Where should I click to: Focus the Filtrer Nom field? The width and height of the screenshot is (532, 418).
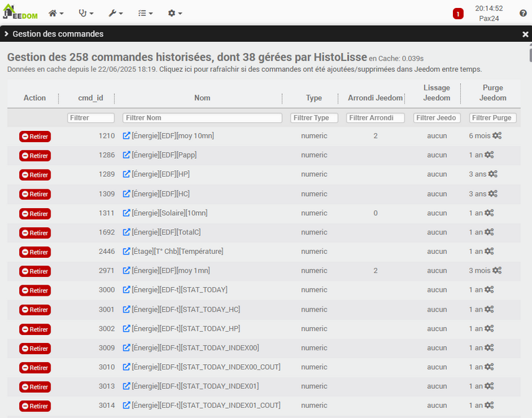[202, 118]
